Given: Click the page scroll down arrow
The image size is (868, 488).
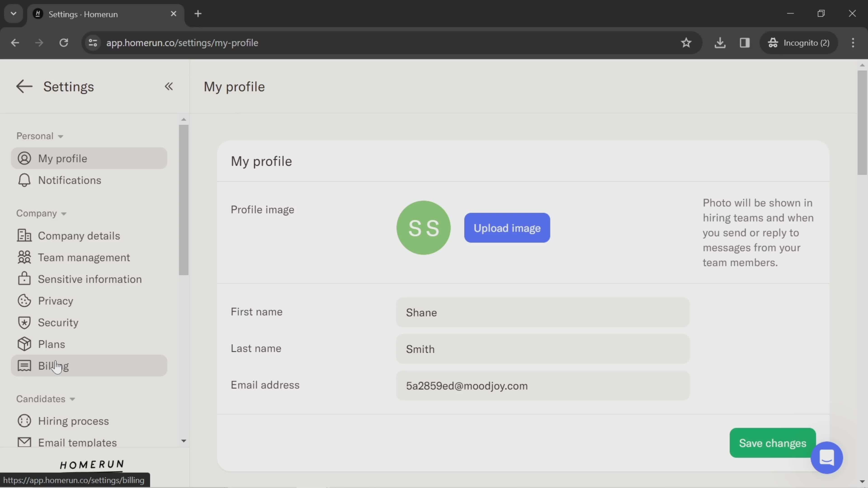Looking at the screenshot, I should point(862,482).
